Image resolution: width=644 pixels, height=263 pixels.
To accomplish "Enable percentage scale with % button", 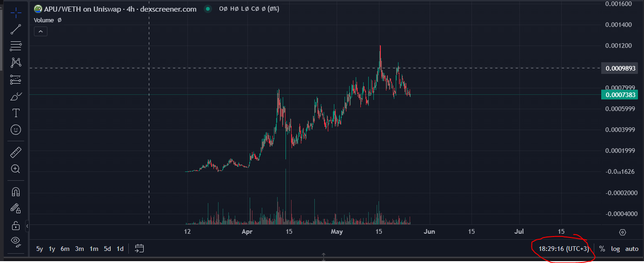I will coord(602,249).
